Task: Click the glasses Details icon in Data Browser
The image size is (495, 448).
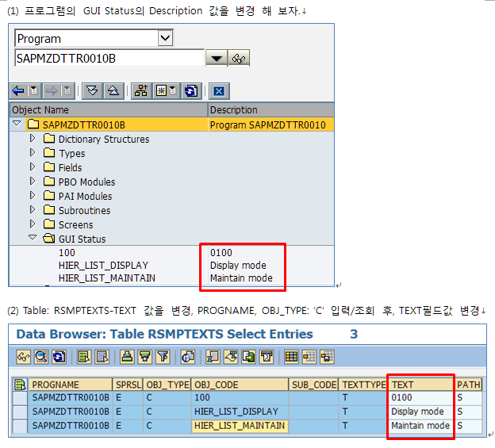Action: (22, 356)
